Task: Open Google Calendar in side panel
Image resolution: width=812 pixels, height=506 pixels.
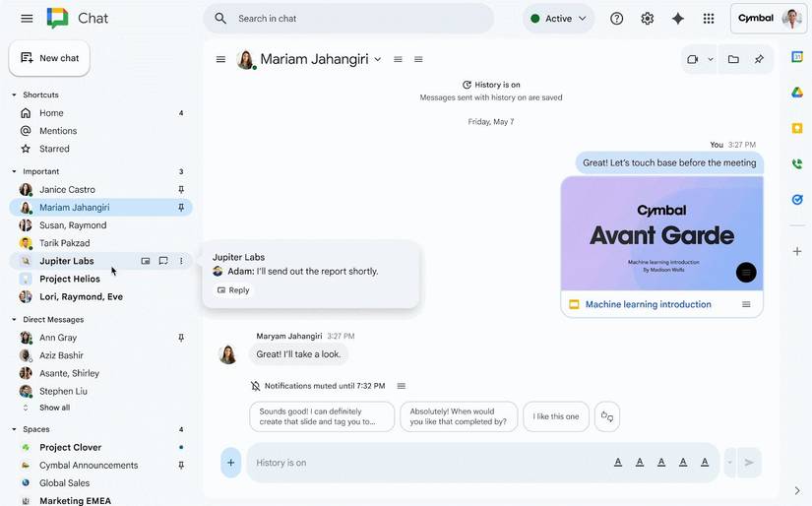Action: (797, 57)
